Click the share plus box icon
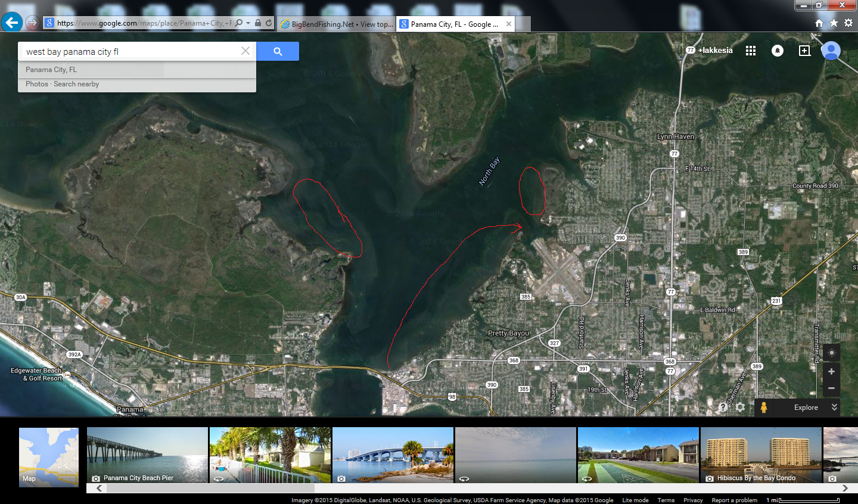The height and width of the screenshot is (504, 858). [804, 51]
